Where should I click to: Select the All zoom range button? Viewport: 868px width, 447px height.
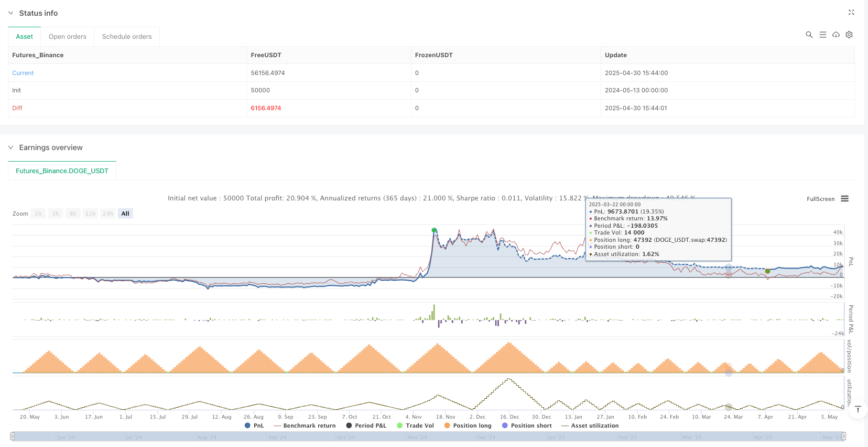tap(125, 214)
